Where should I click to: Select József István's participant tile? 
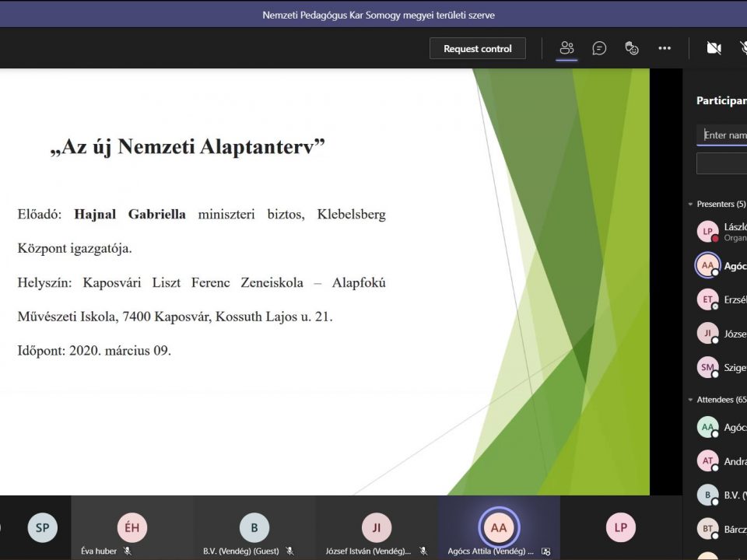(377, 528)
